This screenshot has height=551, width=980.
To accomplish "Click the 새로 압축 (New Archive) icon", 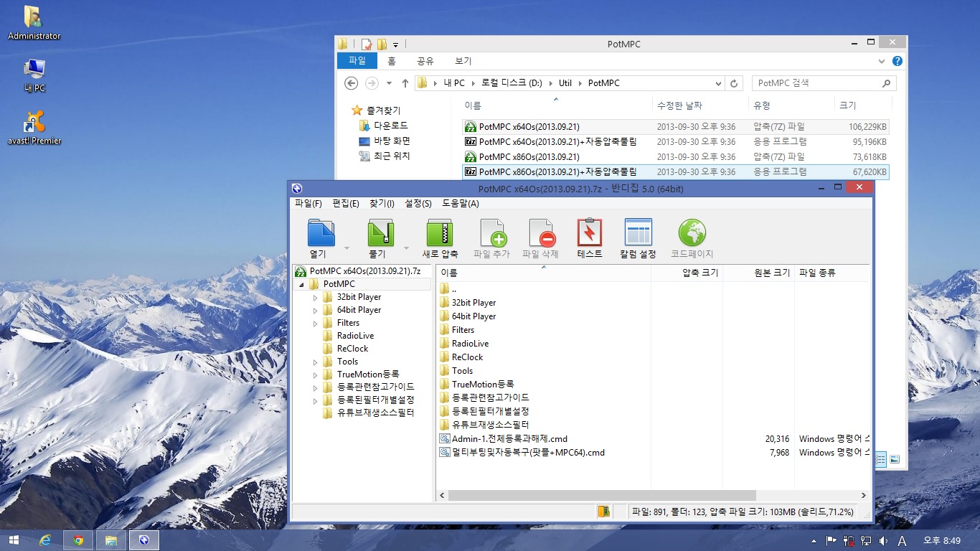I will click(x=440, y=233).
